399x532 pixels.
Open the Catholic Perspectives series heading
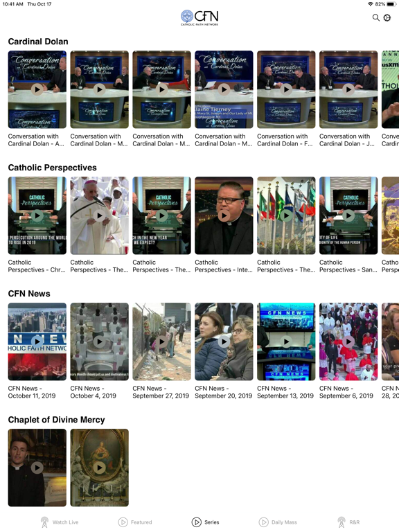(x=52, y=168)
